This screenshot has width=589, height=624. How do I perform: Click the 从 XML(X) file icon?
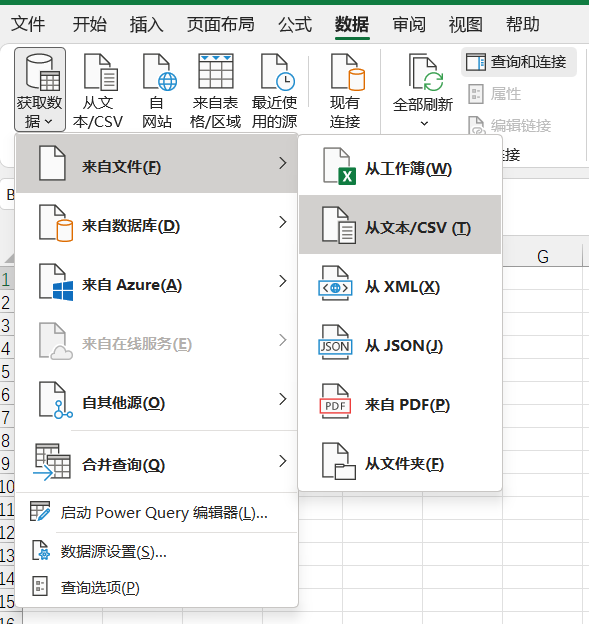pyautogui.click(x=335, y=283)
